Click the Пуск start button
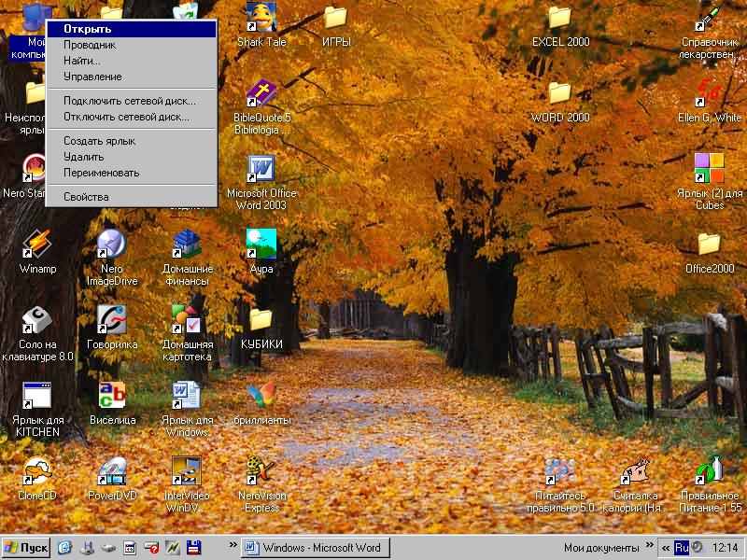Image resolution: width=747 pixels, height=560 pixels. point(26,548)
